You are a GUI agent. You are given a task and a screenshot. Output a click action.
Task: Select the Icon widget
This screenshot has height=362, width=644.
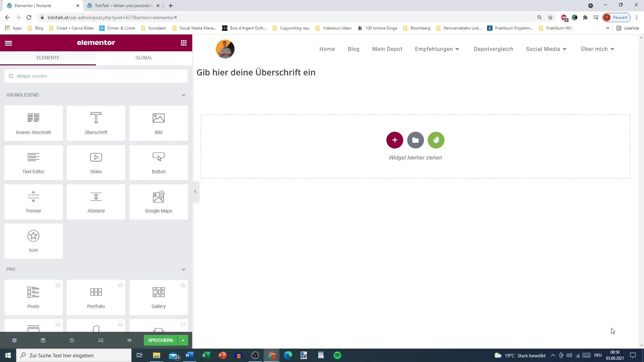pos(34,241)
